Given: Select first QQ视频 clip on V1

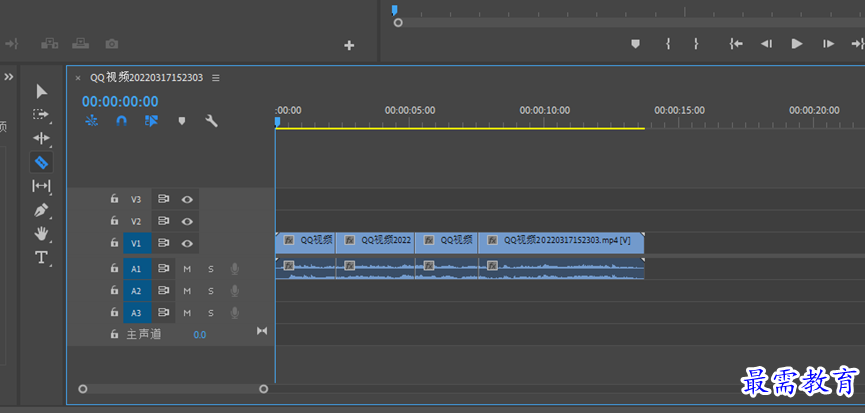Looking at the screenshot, I should [x=305, y=243].
